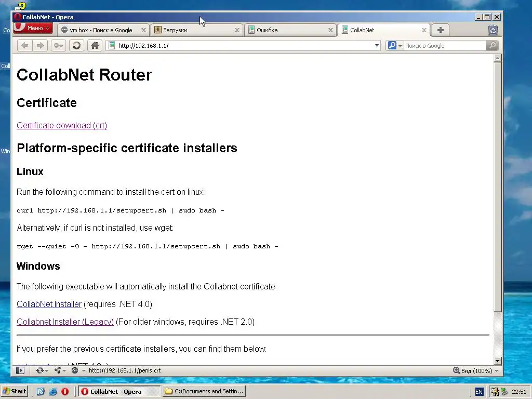Expand the address bar history dropdown

377,46
